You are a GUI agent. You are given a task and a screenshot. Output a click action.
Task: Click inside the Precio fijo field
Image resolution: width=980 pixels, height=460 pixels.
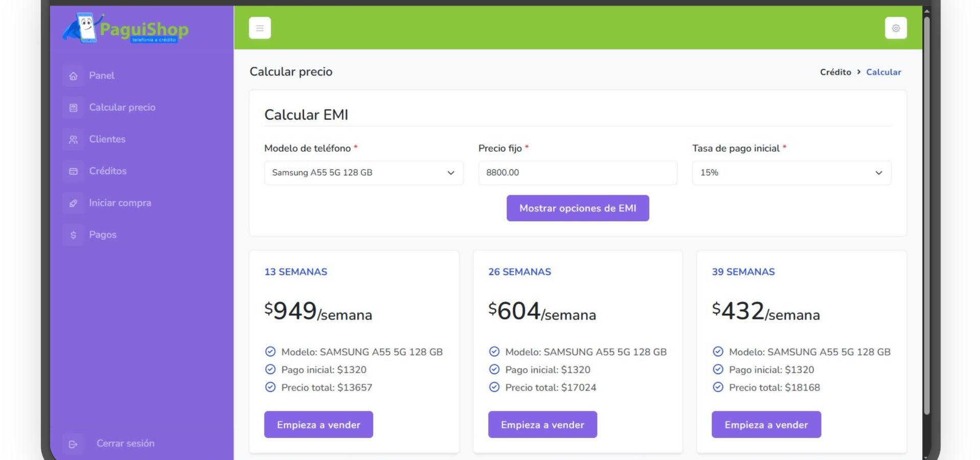pyautogui.click(x=578, y=173)
